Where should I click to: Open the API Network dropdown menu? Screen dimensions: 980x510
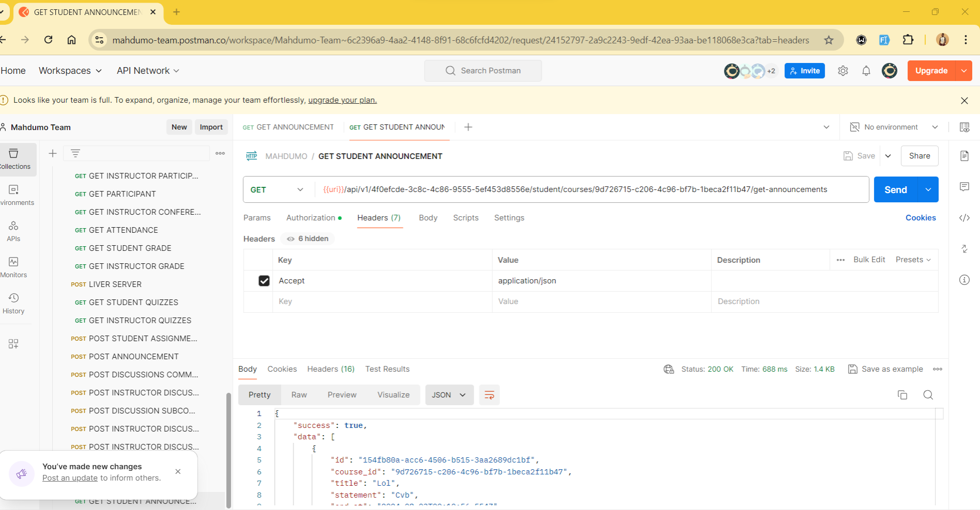[x=148, y=71]
